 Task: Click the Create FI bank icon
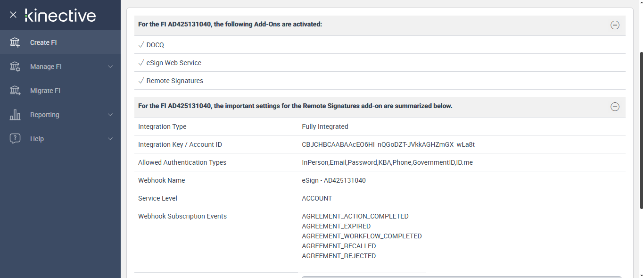click(15, 42)
